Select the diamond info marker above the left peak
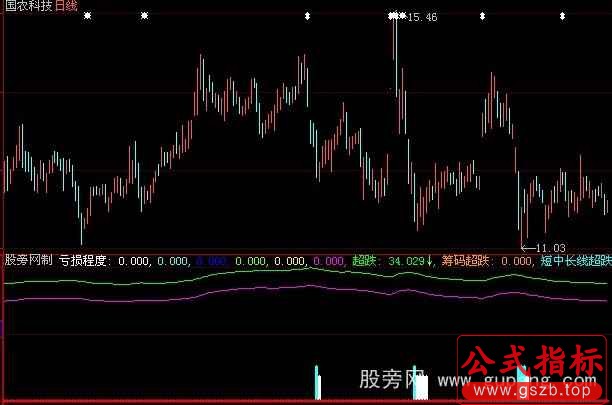This screenshot has height=405, width=612. [306, 17]
